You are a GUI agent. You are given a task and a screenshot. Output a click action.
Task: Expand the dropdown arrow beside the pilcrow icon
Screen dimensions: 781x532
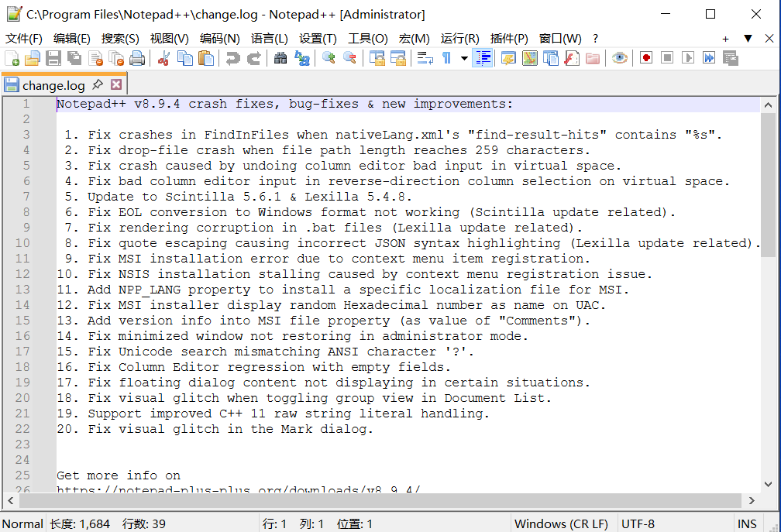[x=464, y=58]
